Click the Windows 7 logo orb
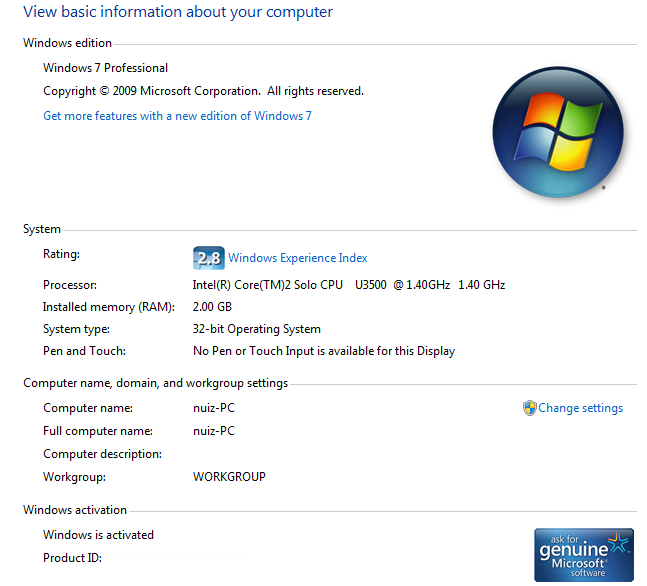The image size is (647, 586). click(558, 132)
